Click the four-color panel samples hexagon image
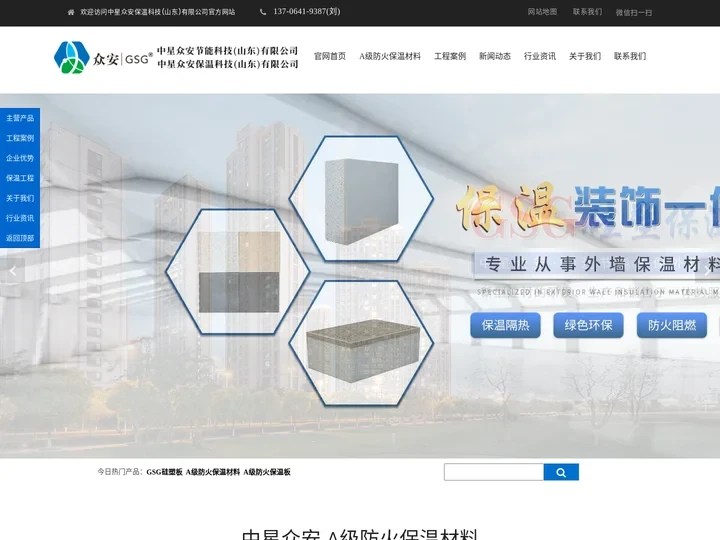The image size is (720, 540). click(238, 272)
